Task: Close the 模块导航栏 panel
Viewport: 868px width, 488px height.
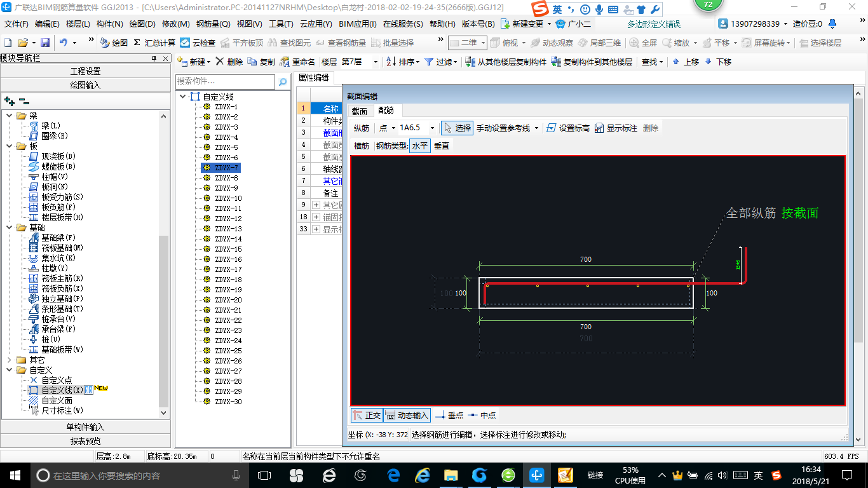Action: pyautogui.click(x=165, y=58)
